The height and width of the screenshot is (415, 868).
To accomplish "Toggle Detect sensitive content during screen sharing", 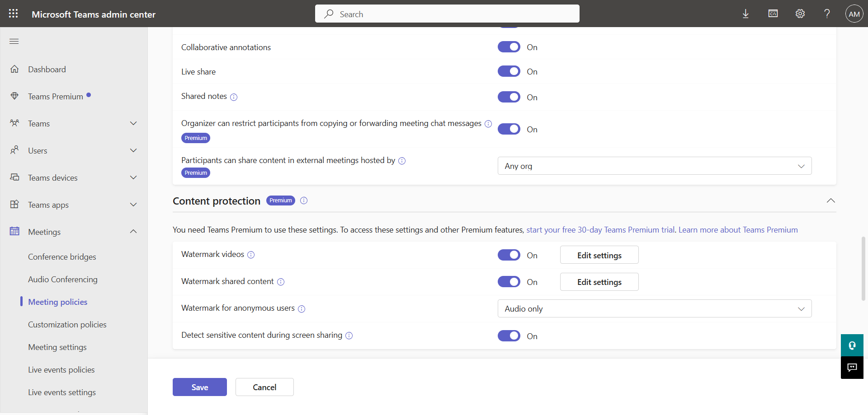I will [x=509, y=336].
